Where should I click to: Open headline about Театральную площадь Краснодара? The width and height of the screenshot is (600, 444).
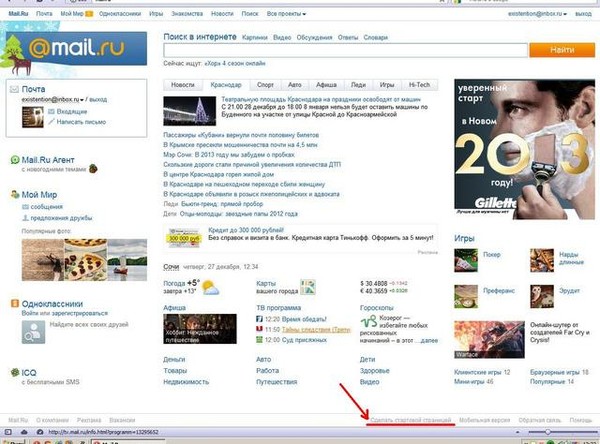tap(321, 100)
